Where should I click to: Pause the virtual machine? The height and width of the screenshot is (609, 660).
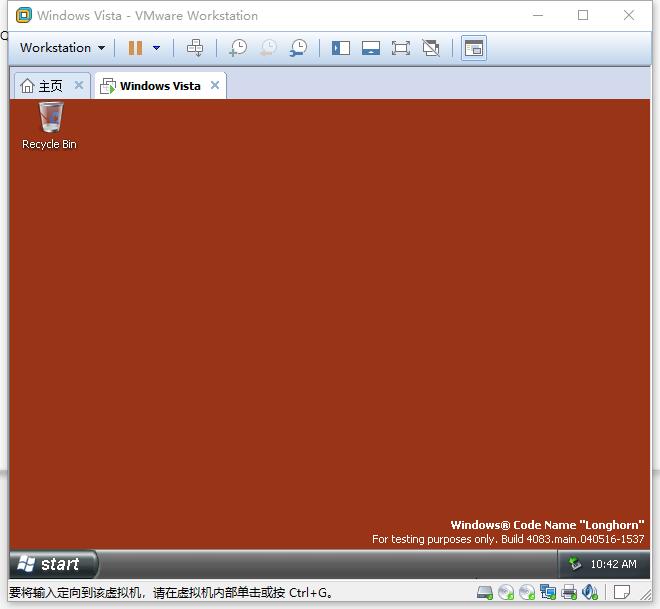pyautogui.click(x=135, y=48)
